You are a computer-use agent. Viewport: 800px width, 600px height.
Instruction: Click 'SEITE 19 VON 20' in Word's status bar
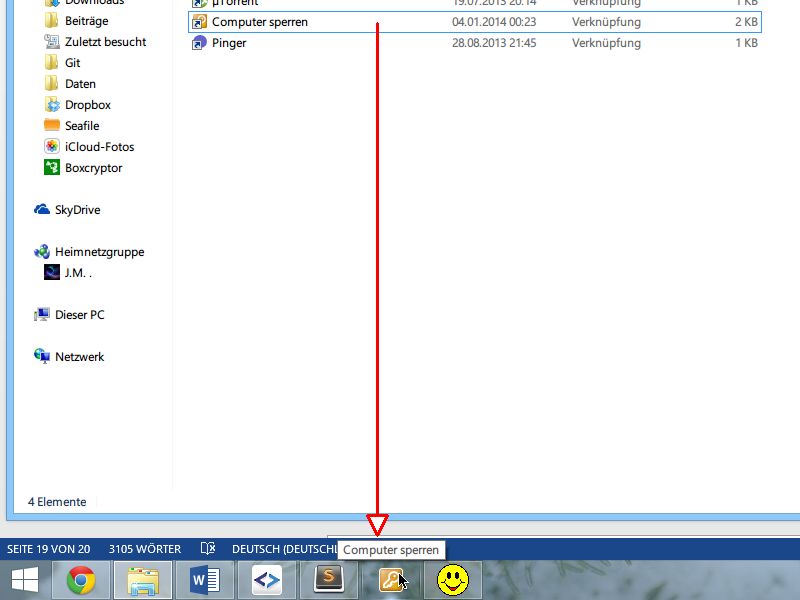[x=48, y=549]
